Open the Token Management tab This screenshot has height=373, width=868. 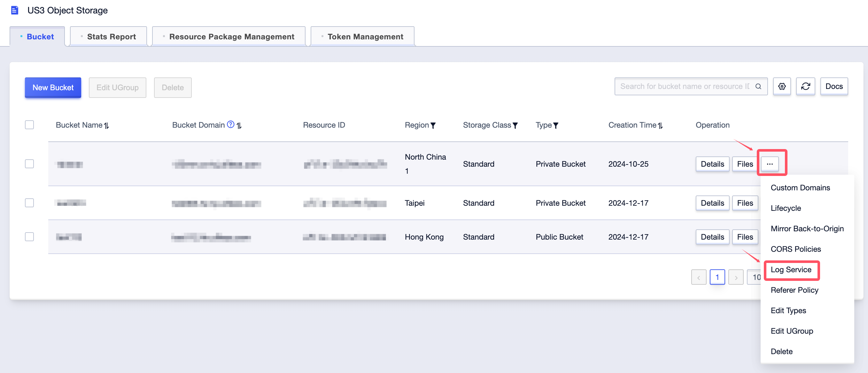[362, 36]
